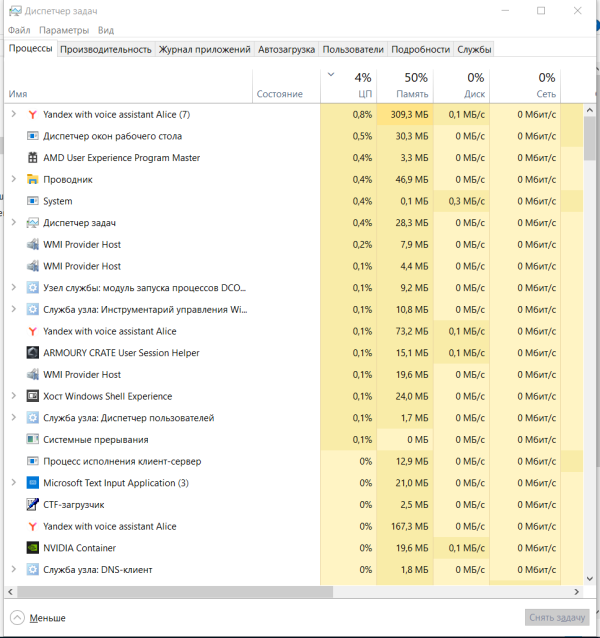600x638 pixels.
Task: Sort by the Имя column header
Action: point(128,86)
